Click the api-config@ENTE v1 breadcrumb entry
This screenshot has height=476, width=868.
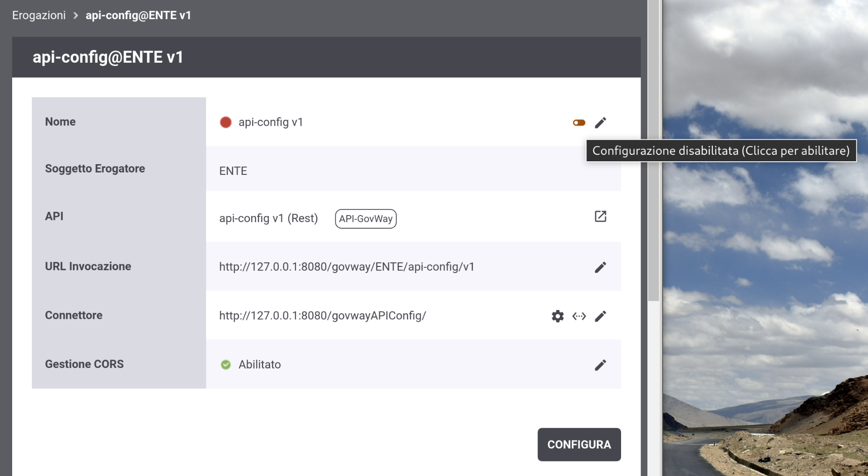tap(138, 15)
